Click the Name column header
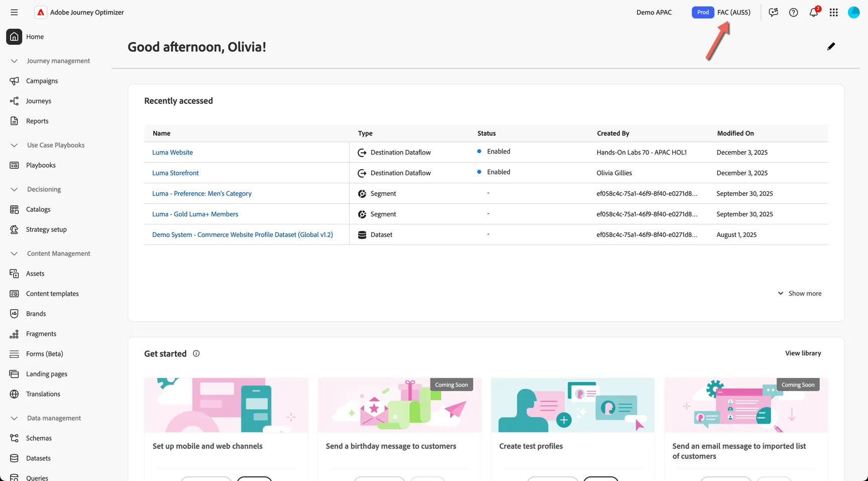 click(161, 133)
